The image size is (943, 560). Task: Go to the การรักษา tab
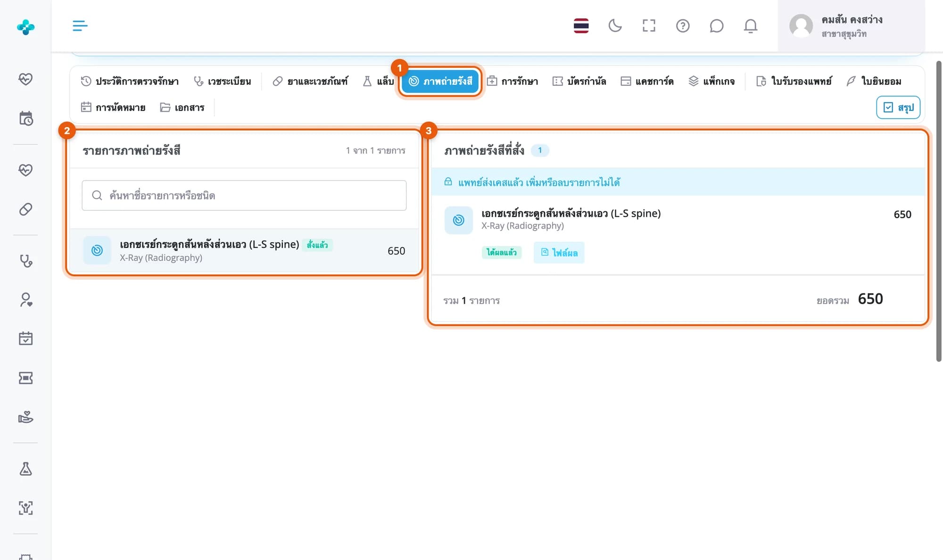pyautogui.click(x=512, y=81)
